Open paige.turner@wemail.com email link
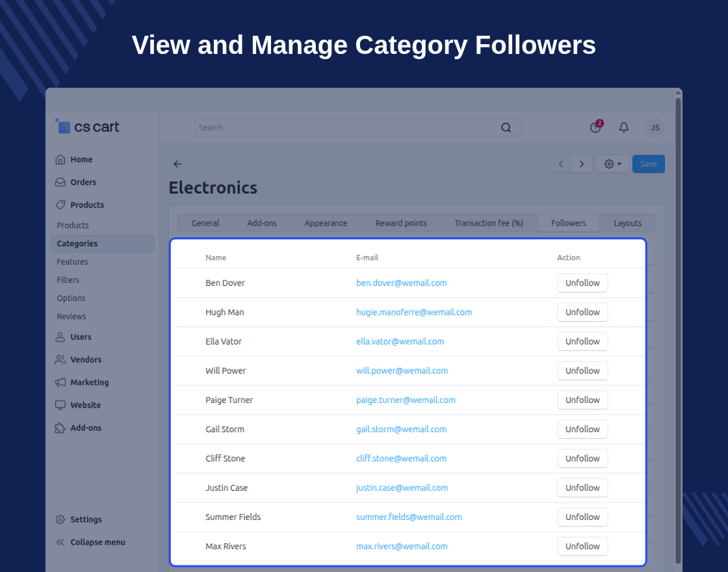 pos(406,400)
